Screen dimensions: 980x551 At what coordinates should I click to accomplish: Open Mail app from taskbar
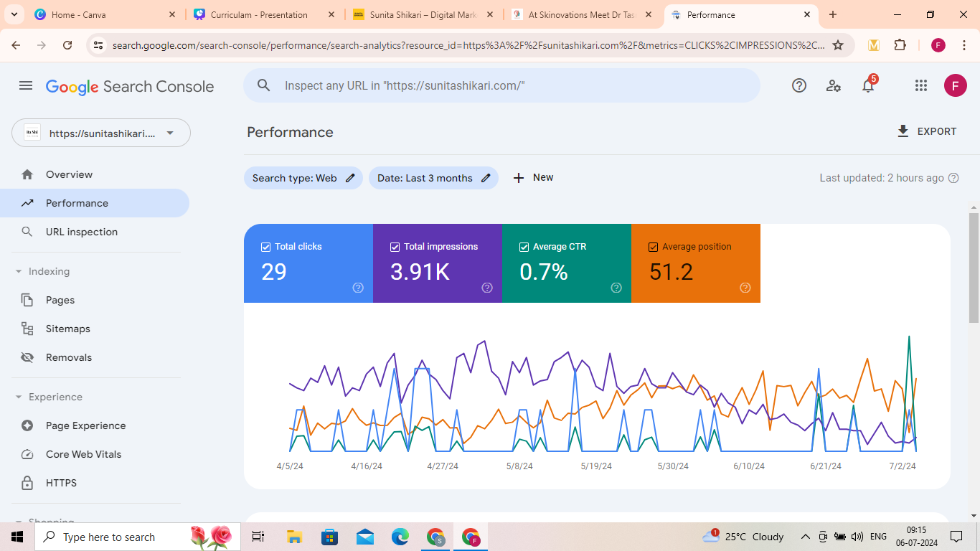tap(365, 537)
